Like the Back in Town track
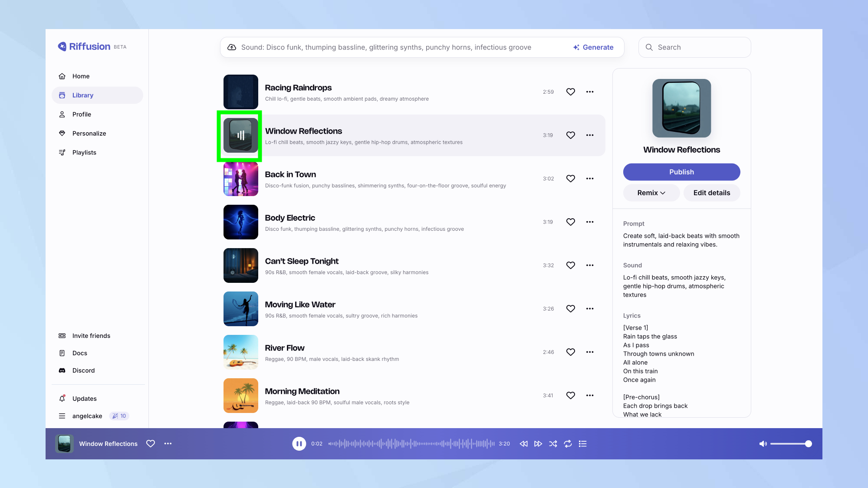This screenshot has width=868, height=488. pyautogui.click(x=570, y=179)
